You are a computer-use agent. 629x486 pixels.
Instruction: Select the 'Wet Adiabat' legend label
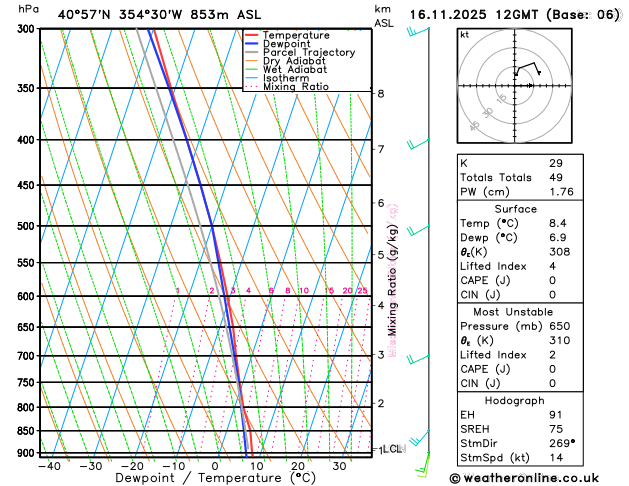click(x=295, y=69)
